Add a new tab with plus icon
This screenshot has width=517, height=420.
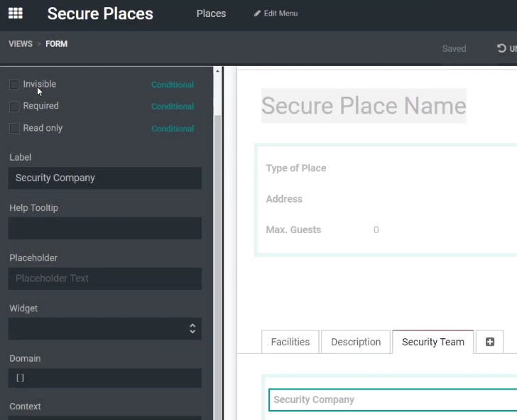[489, 342]
